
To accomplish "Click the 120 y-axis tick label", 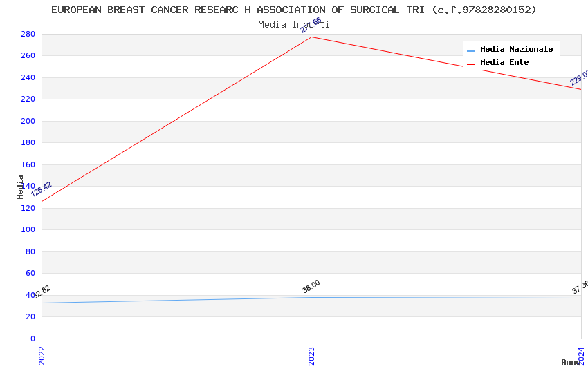I will coord(28,208).
